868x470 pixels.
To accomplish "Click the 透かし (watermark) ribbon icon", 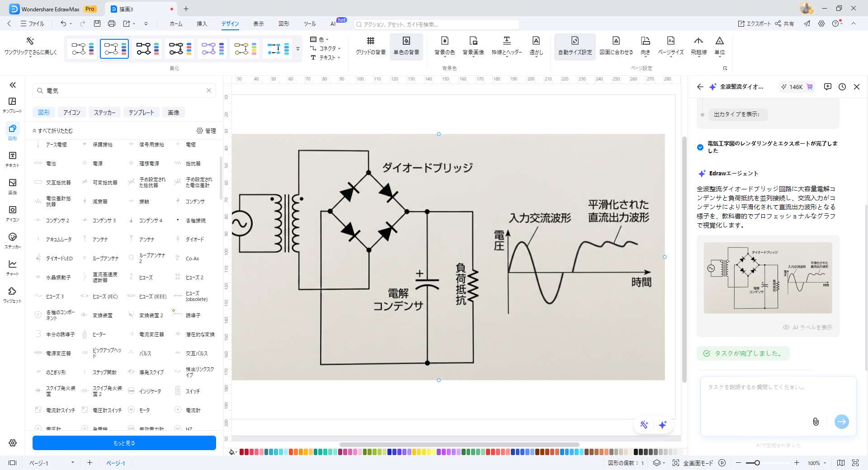I will (x=536, y=45).
